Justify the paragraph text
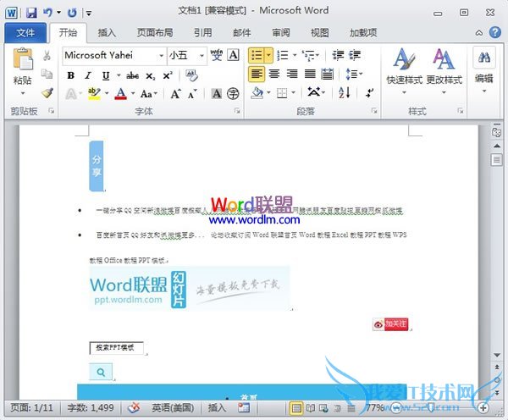Viewport: 508px width, 420px height. pos(310,75)
